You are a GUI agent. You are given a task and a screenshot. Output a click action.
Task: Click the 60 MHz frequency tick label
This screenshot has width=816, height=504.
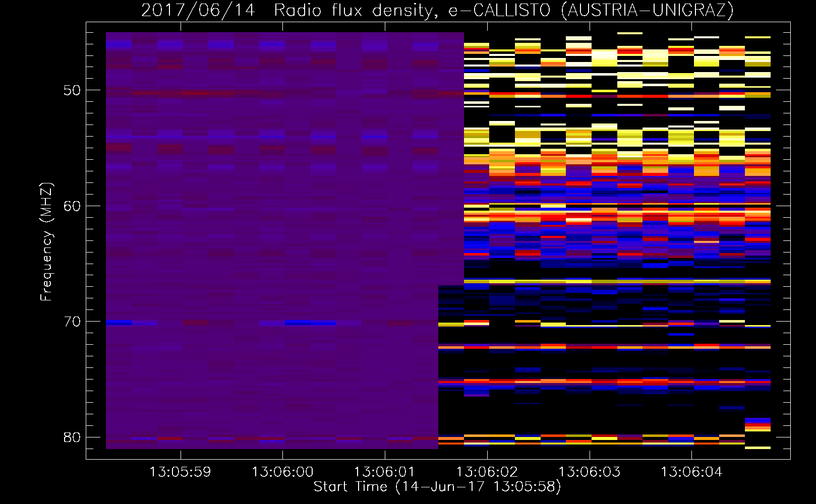pos(73,206)
